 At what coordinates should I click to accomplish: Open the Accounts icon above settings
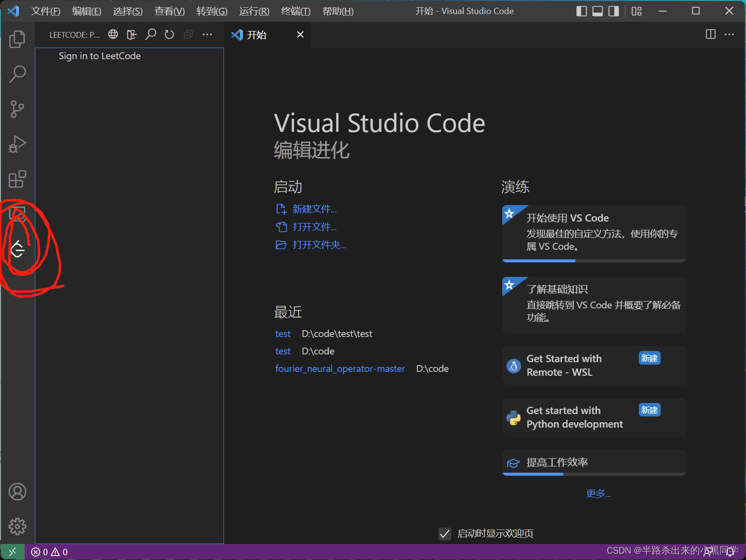[x=17, y=492]
